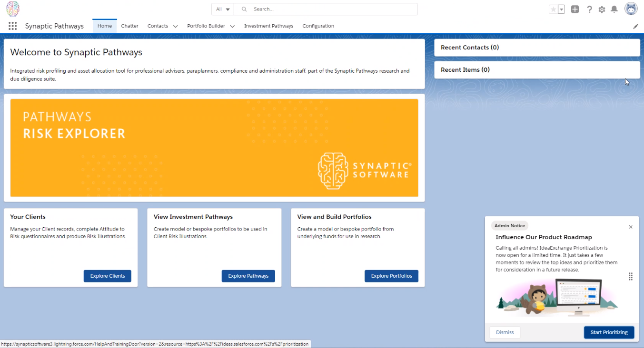Select the Portfolio Builder tab
This screenshot has height=348, width=644.
206,26
